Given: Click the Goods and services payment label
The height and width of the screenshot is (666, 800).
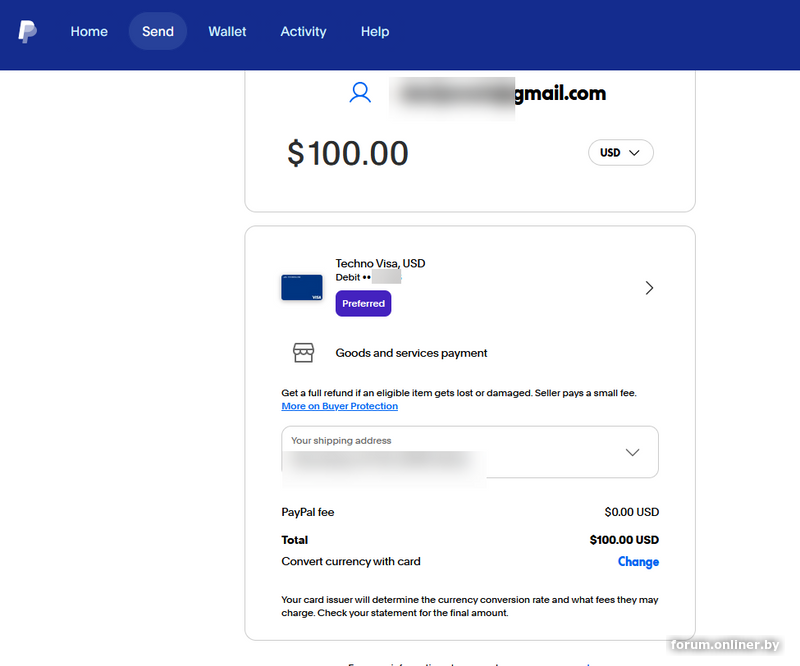Looking at the screenshot, I should pos(411,353).
